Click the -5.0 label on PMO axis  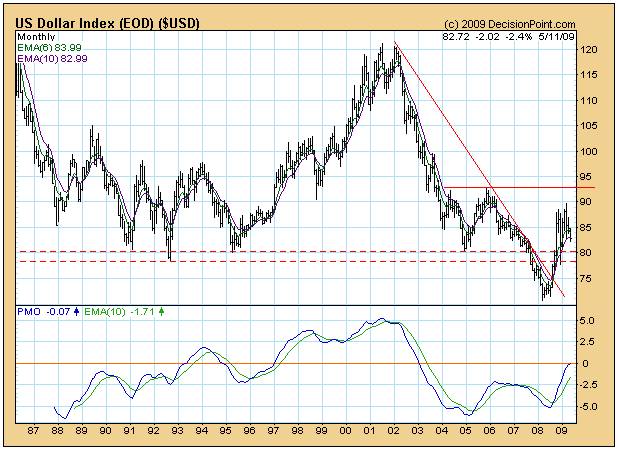click(x=588, y=407)
